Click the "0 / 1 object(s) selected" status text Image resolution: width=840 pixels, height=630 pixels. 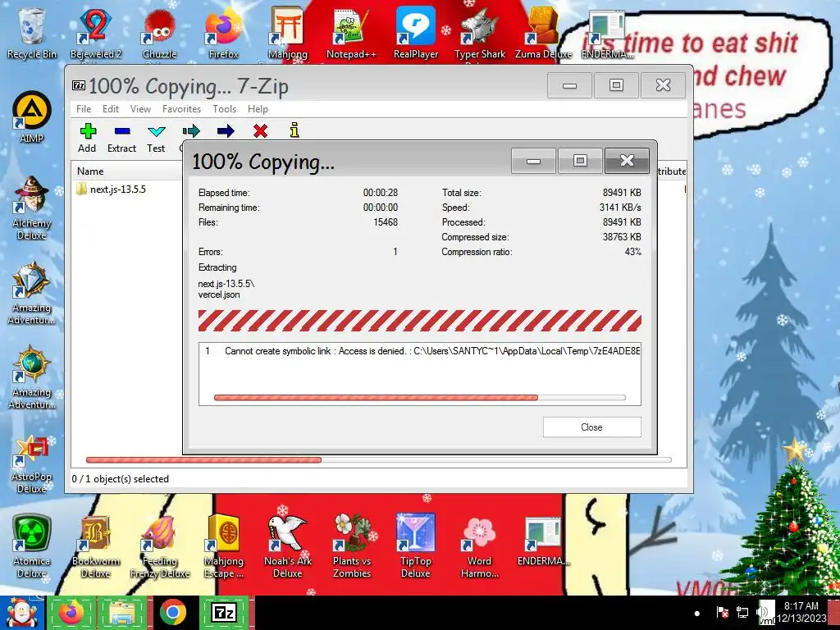tap(121, 479)
